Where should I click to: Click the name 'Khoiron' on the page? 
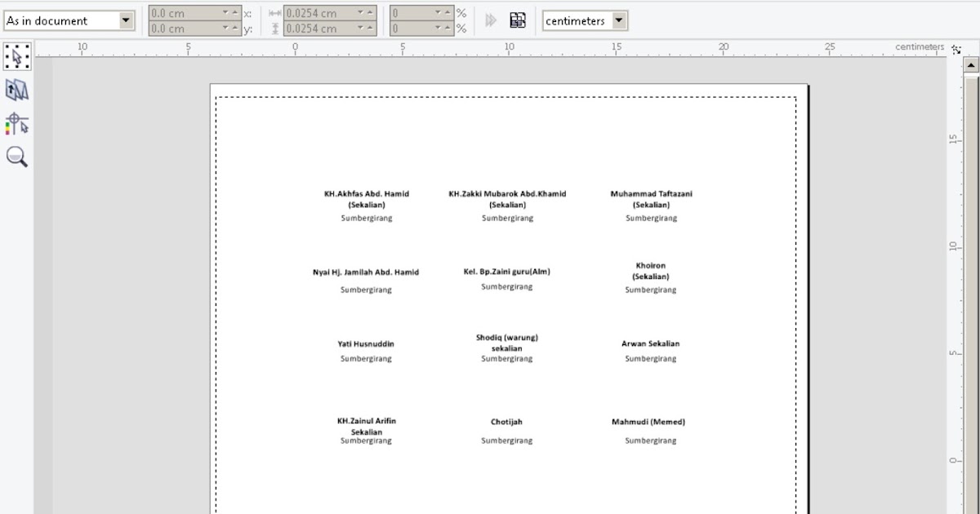[x=651, y=266]
